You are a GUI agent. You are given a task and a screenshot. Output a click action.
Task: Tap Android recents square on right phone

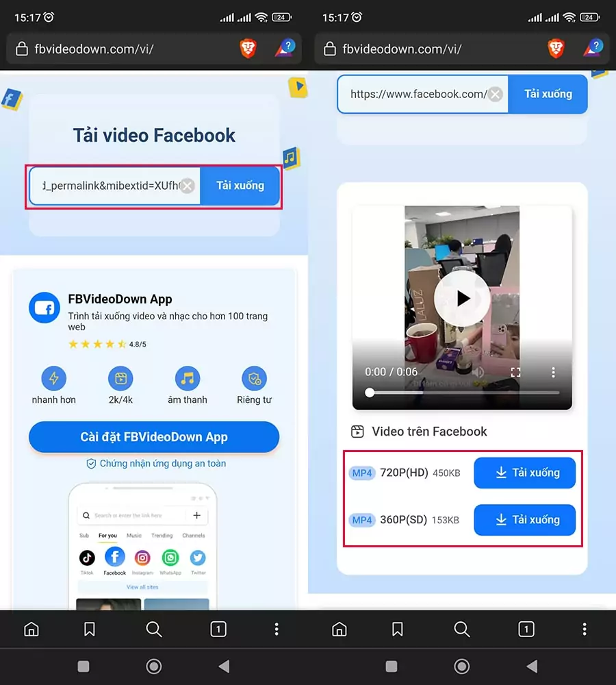pyautogui.click(x=392, y=667)
